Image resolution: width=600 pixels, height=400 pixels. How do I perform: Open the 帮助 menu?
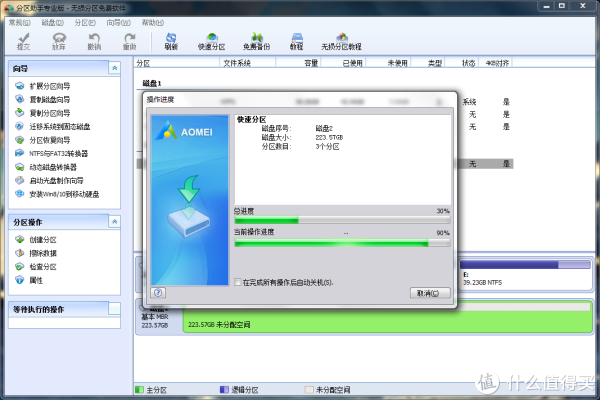click(153, 23)
